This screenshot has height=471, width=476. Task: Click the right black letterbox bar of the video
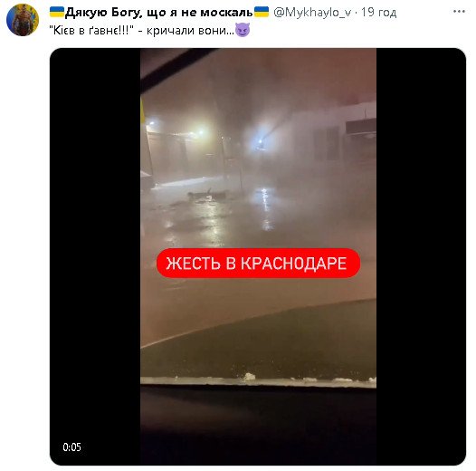pos(421,256)
